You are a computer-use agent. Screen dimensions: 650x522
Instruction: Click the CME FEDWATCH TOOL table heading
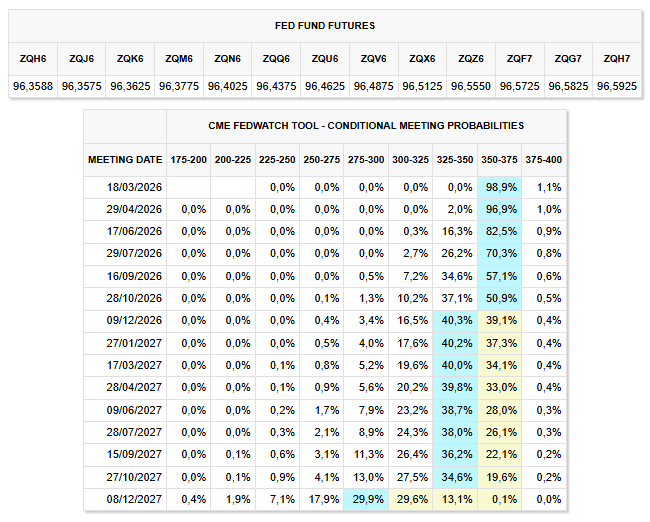click(366, 126)
